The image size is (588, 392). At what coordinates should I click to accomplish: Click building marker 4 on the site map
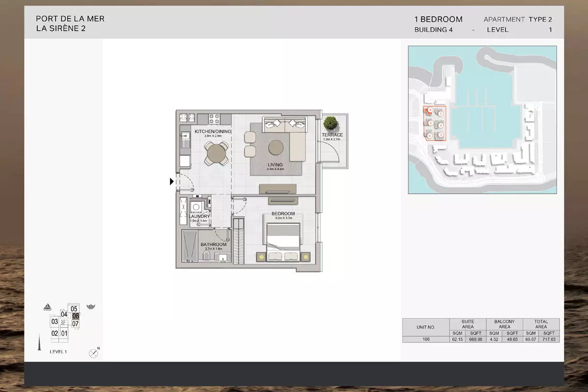click(430, 110)
